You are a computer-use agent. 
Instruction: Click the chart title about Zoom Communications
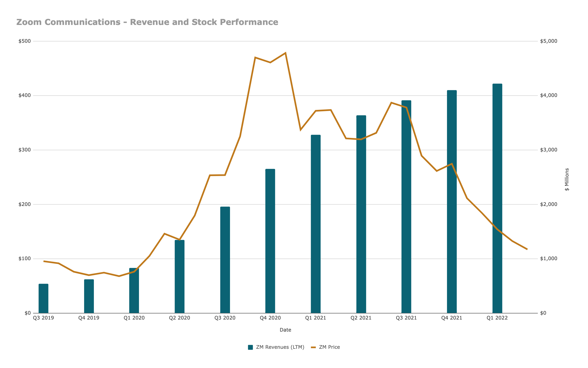click(x=147, y=22)
